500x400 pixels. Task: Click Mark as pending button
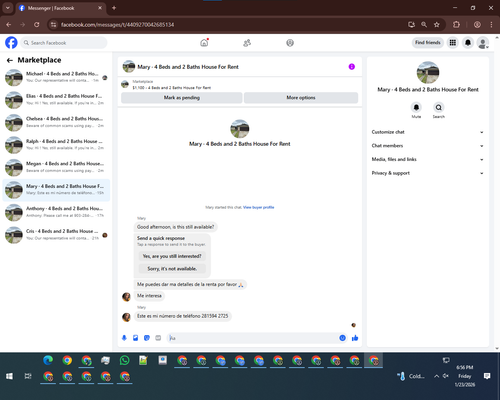tap(182, 98)
